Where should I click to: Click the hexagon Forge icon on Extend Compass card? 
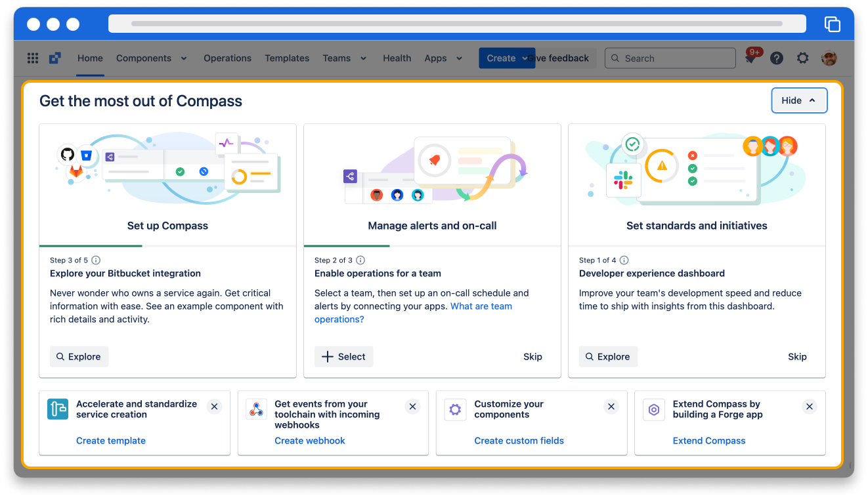point(654,409)
